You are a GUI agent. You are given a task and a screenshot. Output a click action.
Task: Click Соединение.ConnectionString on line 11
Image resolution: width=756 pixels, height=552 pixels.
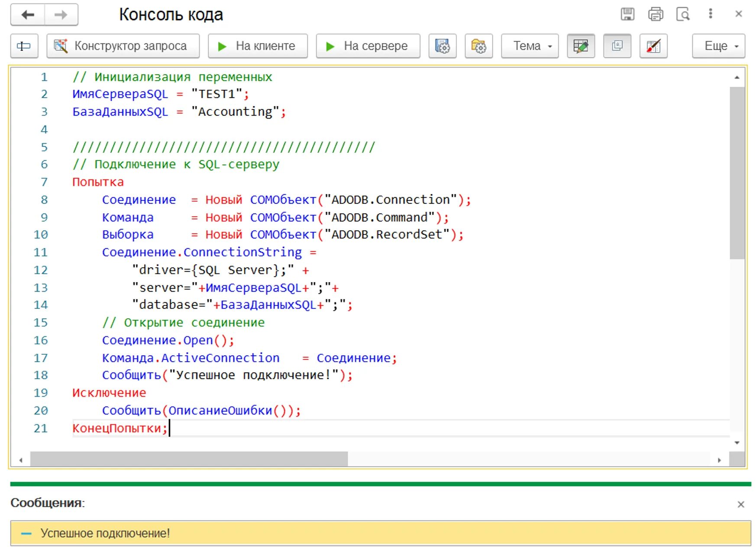202,252
